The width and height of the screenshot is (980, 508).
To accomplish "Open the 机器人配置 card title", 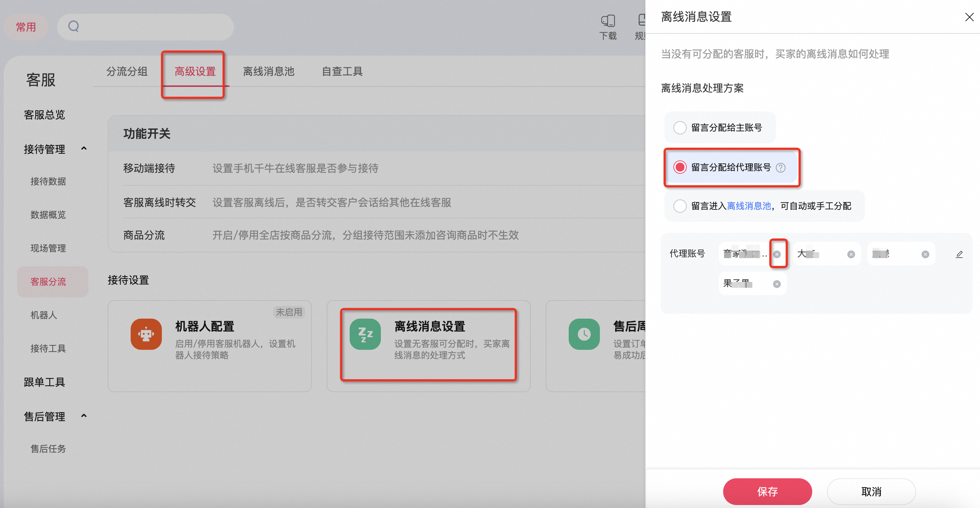I will [x=204, y=326].
